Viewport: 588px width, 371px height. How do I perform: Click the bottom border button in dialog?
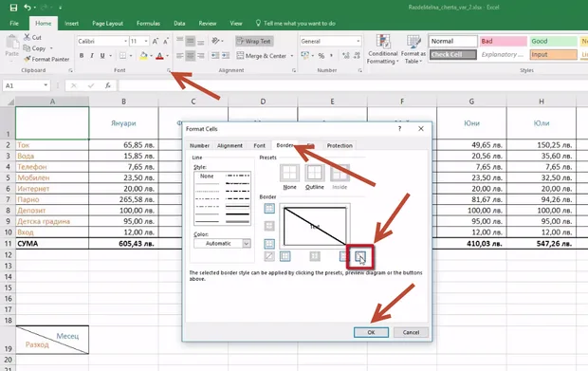(x=269, y=244)
